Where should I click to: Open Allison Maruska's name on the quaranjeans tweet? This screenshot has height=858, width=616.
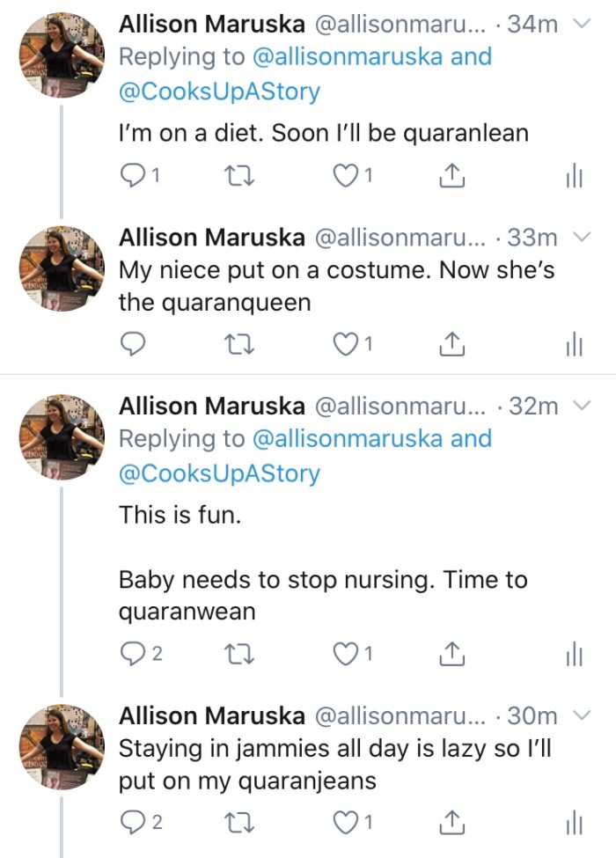point(212,715)
